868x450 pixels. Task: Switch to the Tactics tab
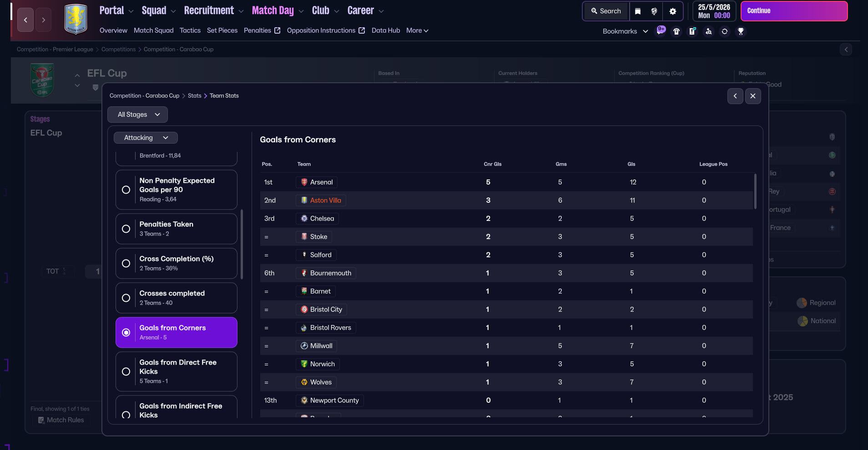coord(190,30)
